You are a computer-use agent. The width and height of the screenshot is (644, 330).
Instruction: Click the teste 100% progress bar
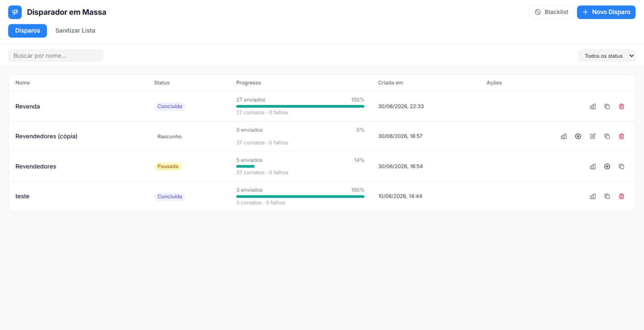coord(300,197)
